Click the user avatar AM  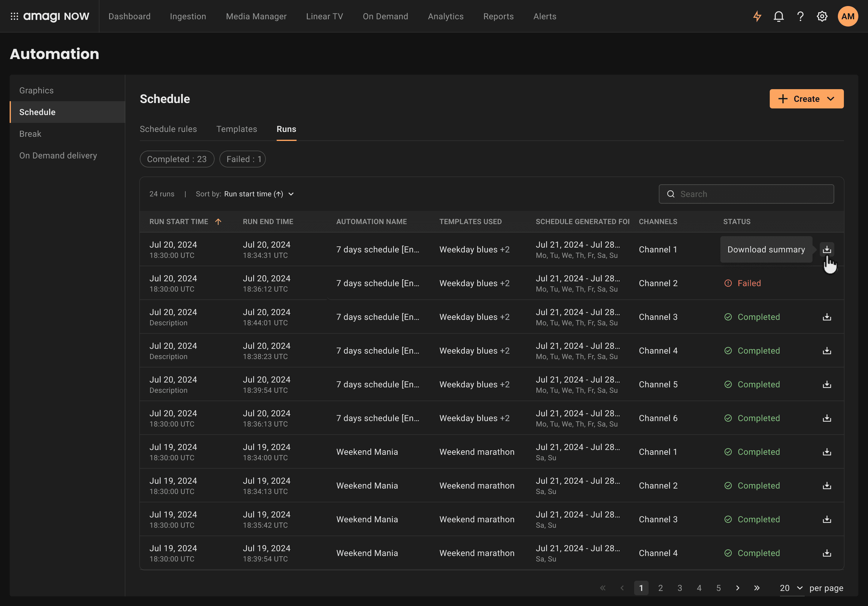(x=848, y=16)
